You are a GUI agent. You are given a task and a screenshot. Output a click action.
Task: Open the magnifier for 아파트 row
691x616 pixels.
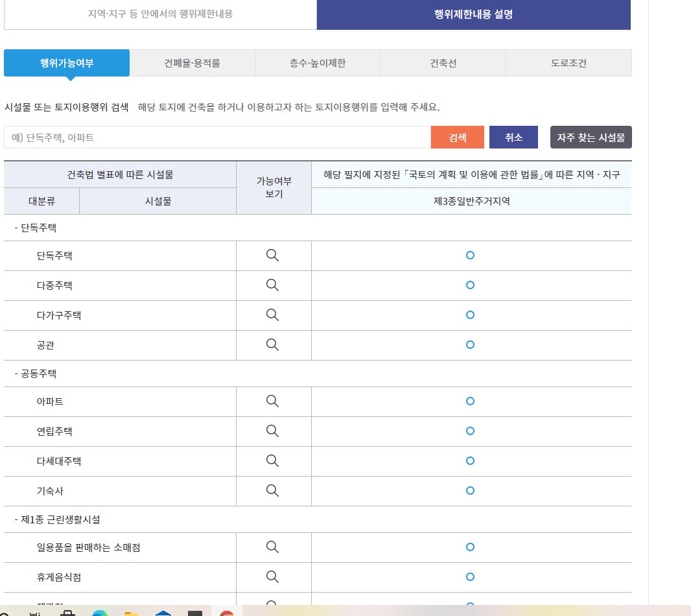click(272, 401)
